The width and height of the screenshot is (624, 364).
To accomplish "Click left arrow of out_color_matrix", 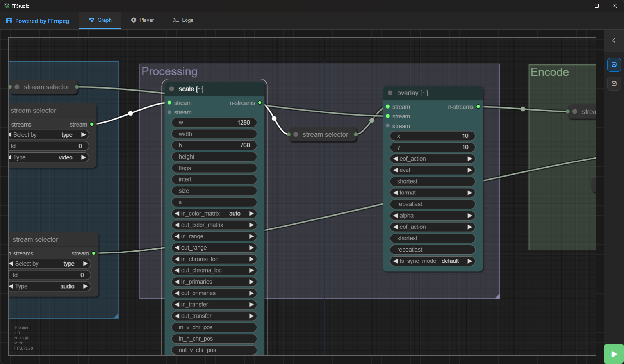I will (177, 225).
